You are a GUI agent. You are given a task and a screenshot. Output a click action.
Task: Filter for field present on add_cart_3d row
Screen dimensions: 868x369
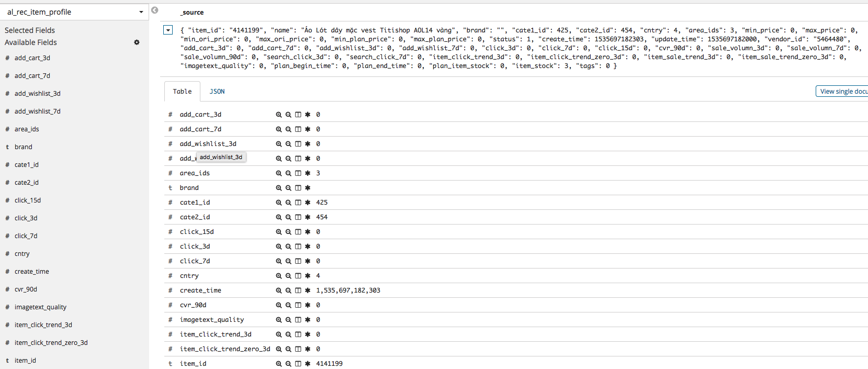(308, 115)
